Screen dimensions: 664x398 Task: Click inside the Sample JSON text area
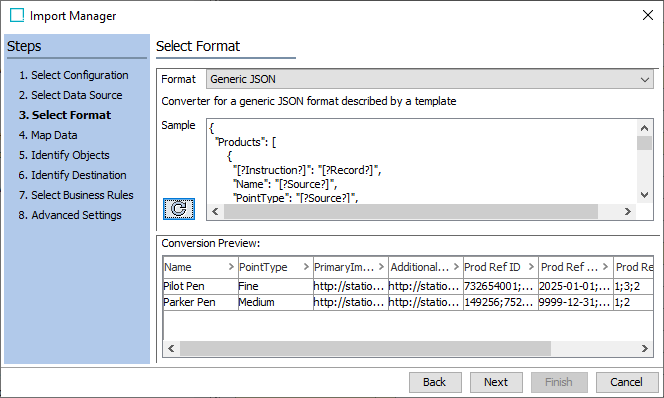pyautogui.click(x=421, y=161)
